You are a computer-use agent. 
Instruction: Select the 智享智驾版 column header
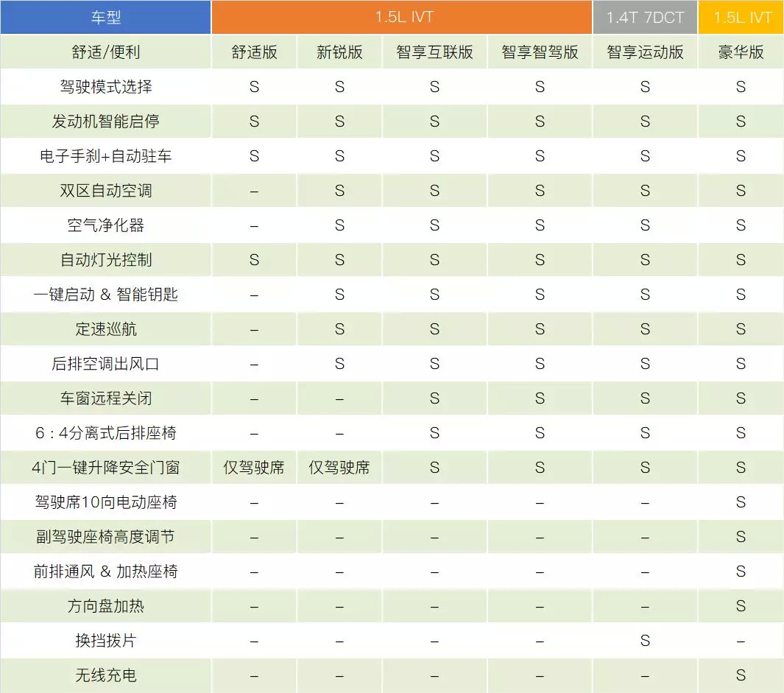[x=540, y=52]
